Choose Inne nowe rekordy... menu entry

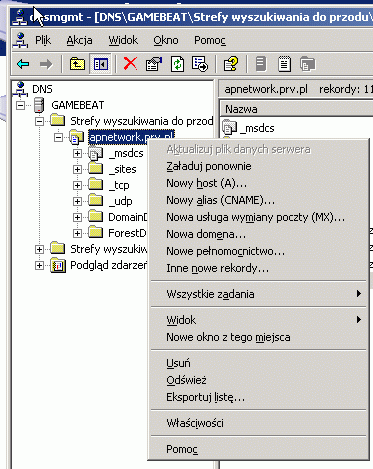pos(258,268)
